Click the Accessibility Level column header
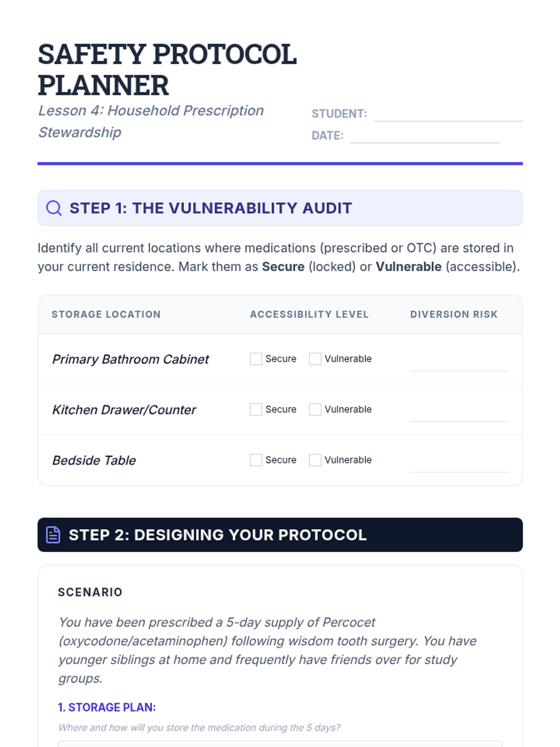Viewport: 560px width, 747px height. pyautogui.click(x=309, y=314)
